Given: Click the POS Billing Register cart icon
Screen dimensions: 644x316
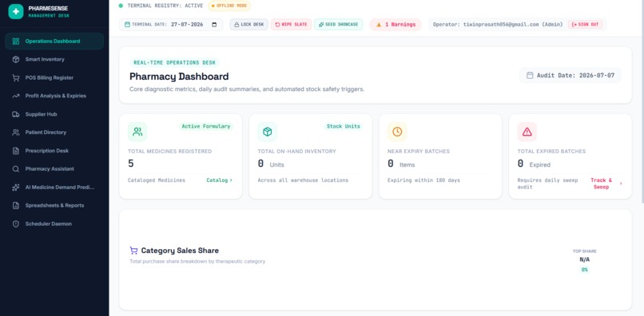Looking at the screenshot, I should point(16,77).
